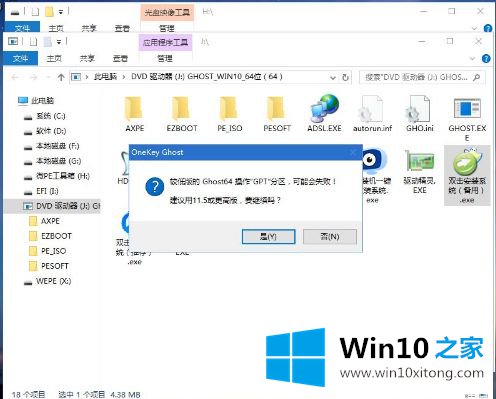Go up one folder level arrow
Screen dimensions: 496x399
point(61,77)
